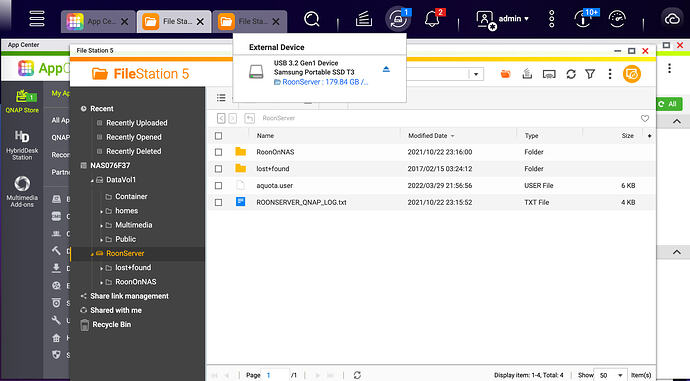Expand the Multimedia folder tree arrow
Viewport: 690px width, 381px height.
coord(101,226)
